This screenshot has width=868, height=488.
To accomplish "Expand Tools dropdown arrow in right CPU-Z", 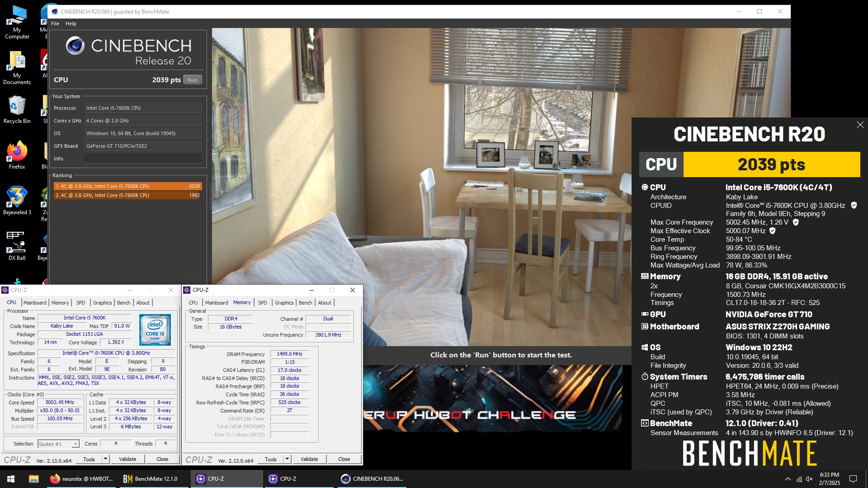I will (x=287, y=460).
